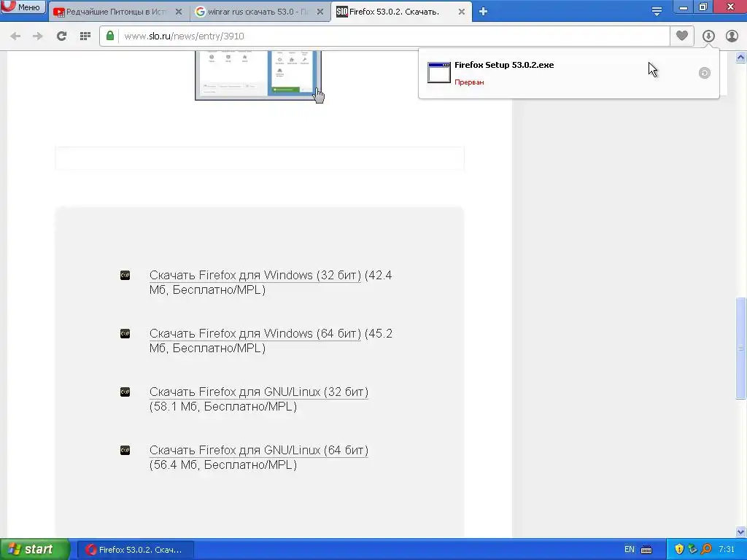Click the red Прерван status text

tap(469, 82)
